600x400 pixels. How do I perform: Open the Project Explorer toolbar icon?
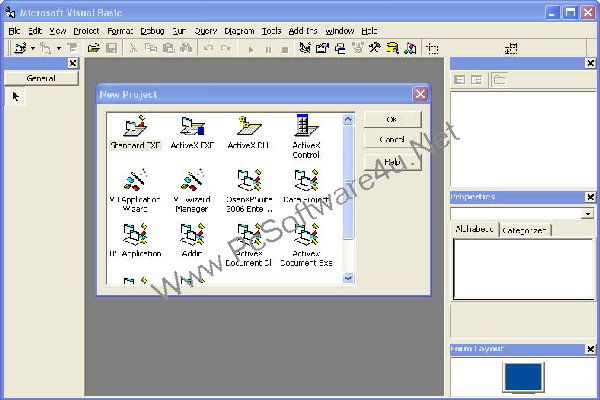click(x=305, y=48)
